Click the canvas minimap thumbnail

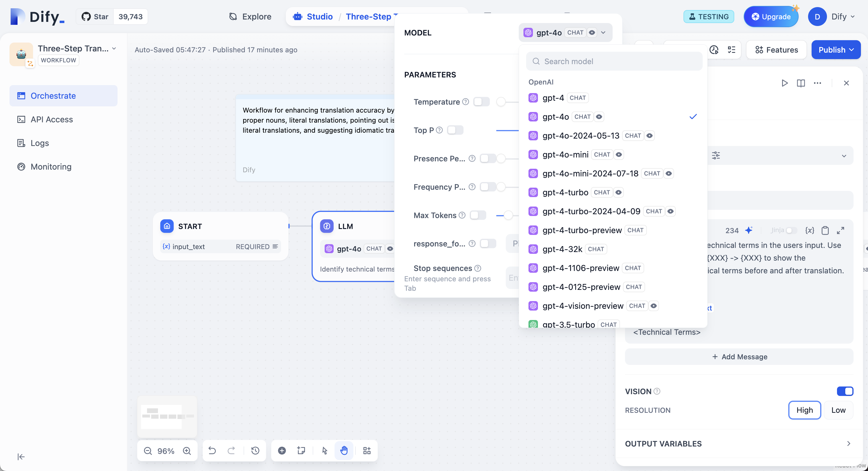167,417
